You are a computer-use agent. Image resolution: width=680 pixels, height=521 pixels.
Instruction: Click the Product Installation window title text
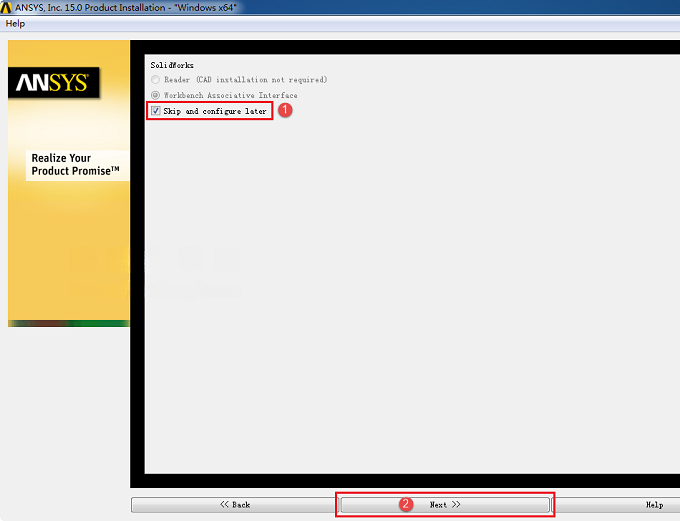click(x=126, y=7)
